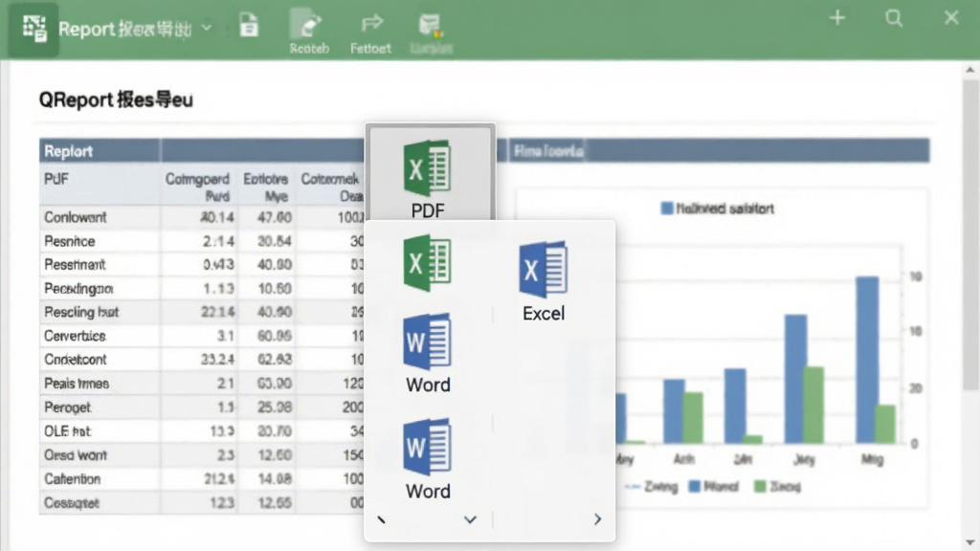Viewport: 980px width, 551px height.
Task: Click the Eotiotve column header
Action: tap(265, 187)
